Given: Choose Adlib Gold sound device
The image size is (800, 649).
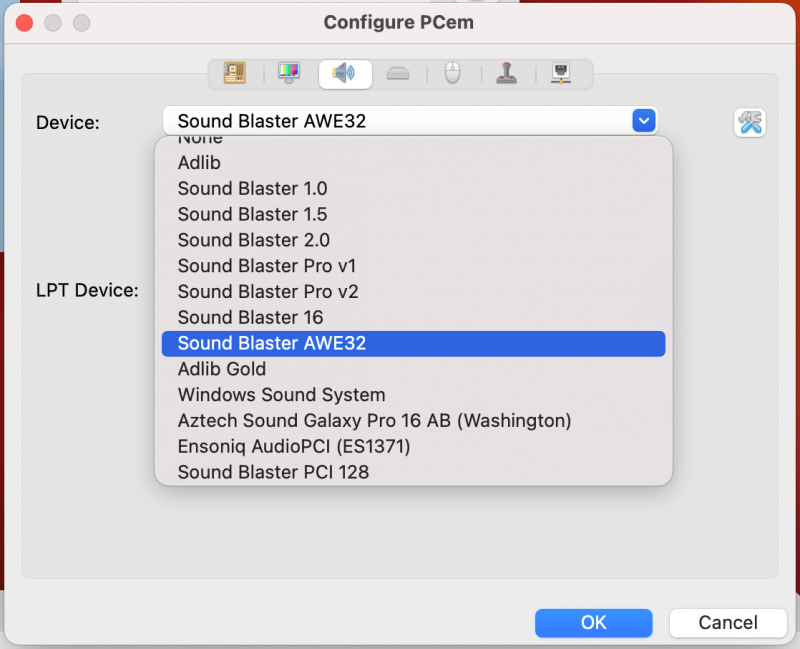Looking at the screenshot, I should click(x=221, y=369).
